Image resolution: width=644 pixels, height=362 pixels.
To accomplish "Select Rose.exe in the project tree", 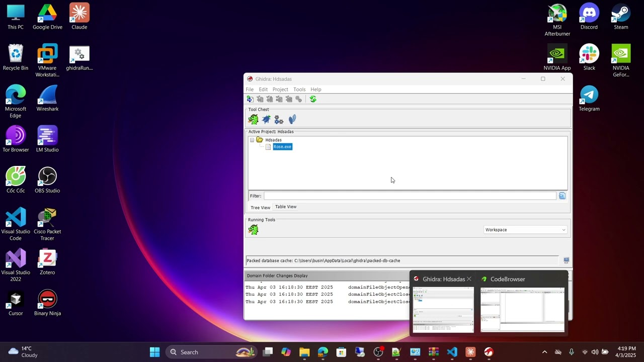I will pos(282,147).
